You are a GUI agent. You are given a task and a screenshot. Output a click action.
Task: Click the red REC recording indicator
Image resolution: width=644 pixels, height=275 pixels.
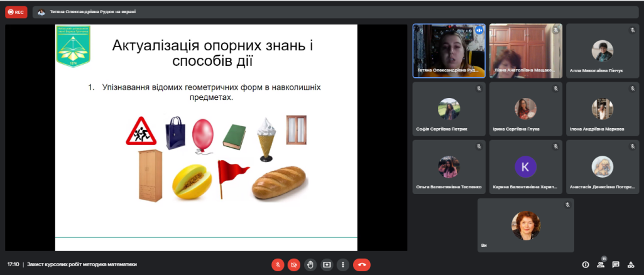[16, 12]
